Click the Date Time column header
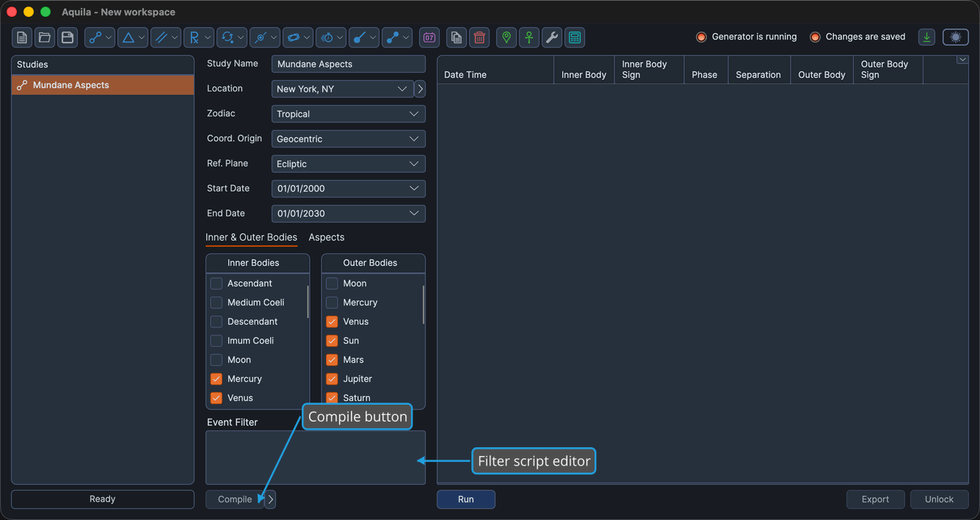The height and width of the screenshot is (520, 980). pos(496,70)
